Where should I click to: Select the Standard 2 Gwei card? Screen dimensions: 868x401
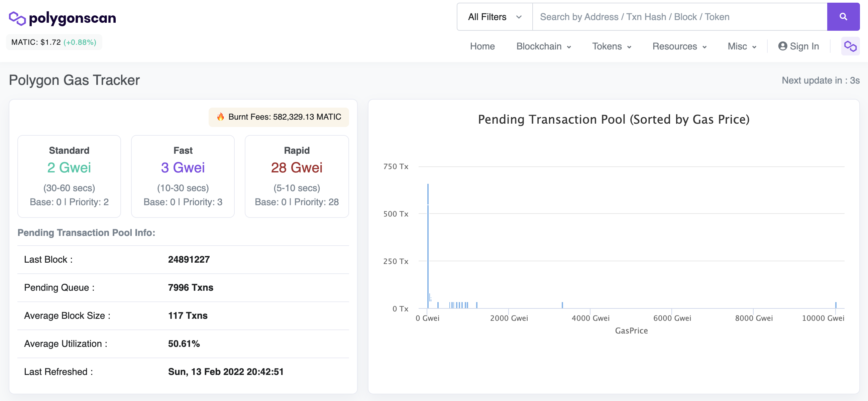coord(69,176)
